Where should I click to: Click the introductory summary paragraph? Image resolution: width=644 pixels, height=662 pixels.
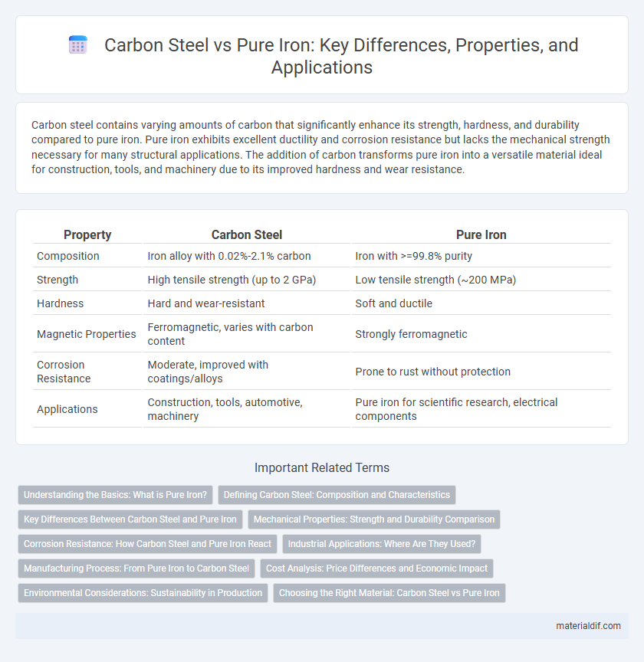coord(320,147)
